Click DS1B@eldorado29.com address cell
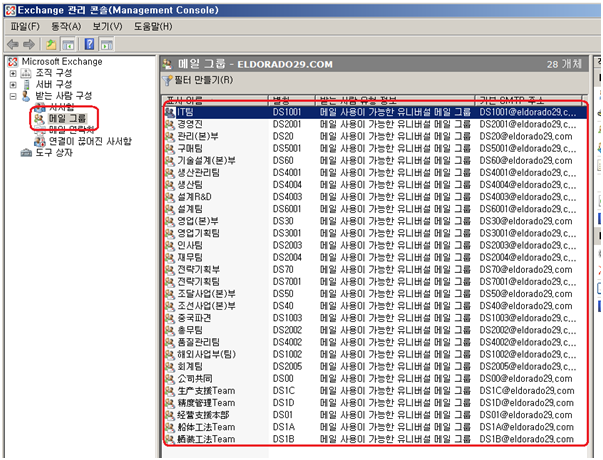Screen dimensions: 603x460 (x=526, y=439)
